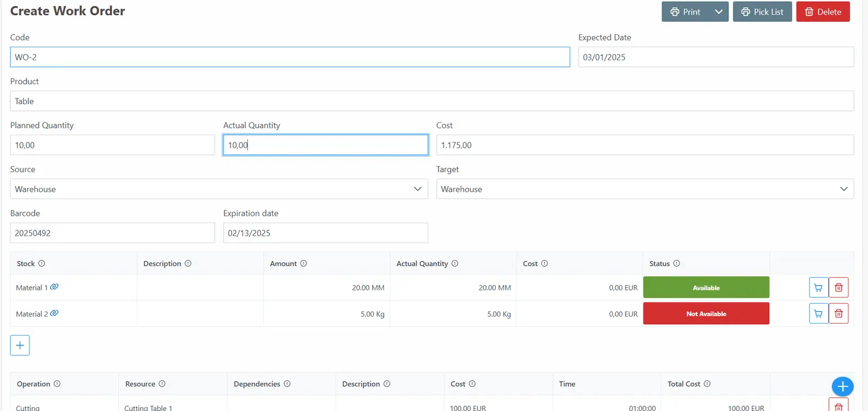Focus the Product field containing Table

pyautogui.click(x=432, y=101)
